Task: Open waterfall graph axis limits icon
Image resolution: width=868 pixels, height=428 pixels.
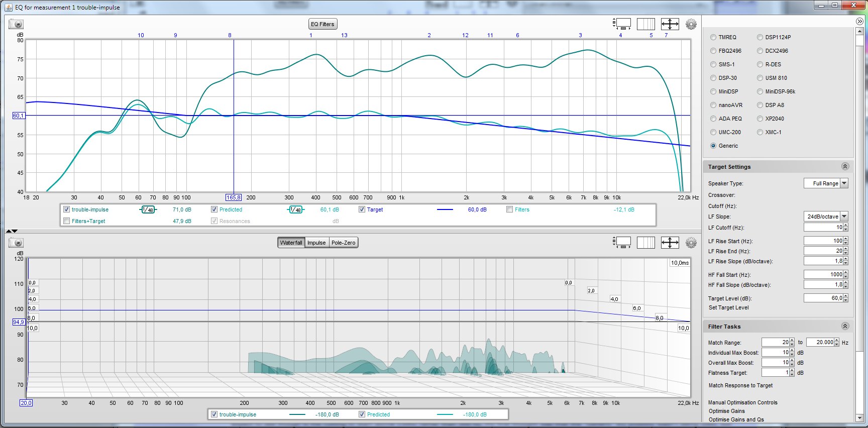Action: pyautogui.click(x=646, y=243)
